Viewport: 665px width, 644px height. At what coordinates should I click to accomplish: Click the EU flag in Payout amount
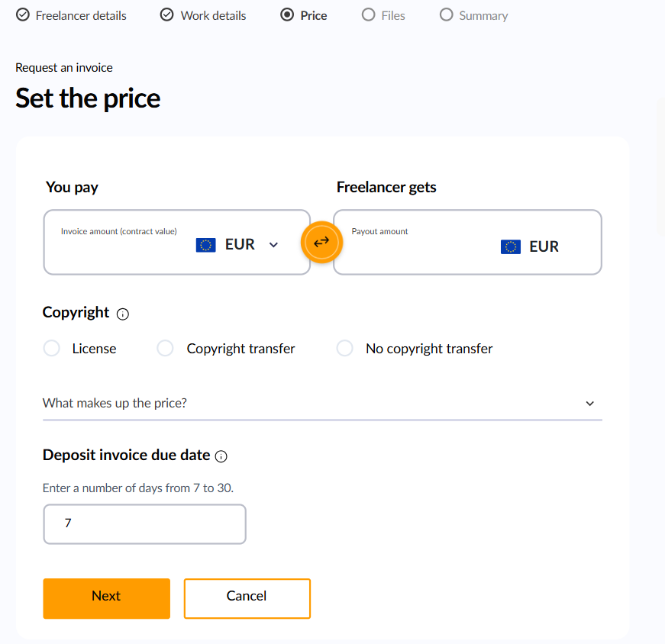click(511, 246)
